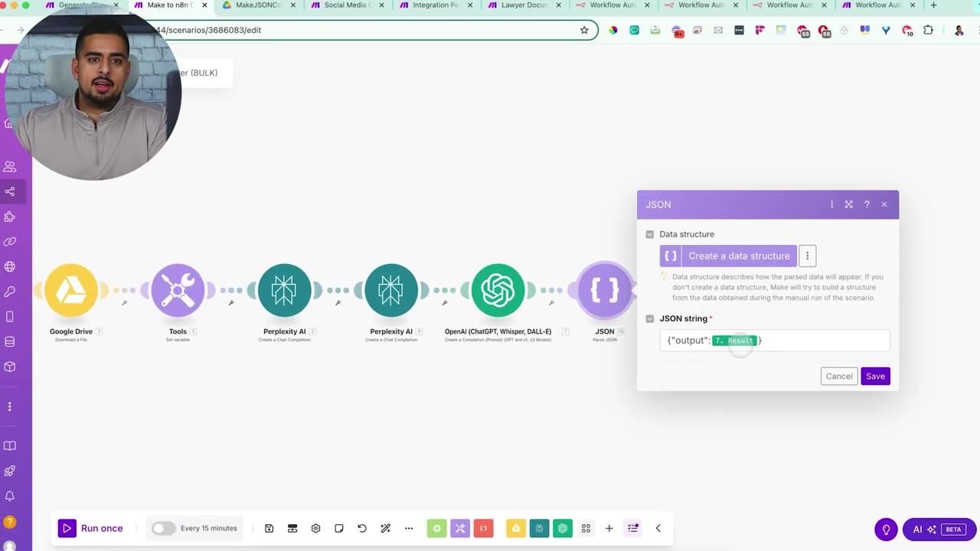Screen dimensions: 980x551
Task: Click inside the JSON string input field
Action: coord(775,341)
